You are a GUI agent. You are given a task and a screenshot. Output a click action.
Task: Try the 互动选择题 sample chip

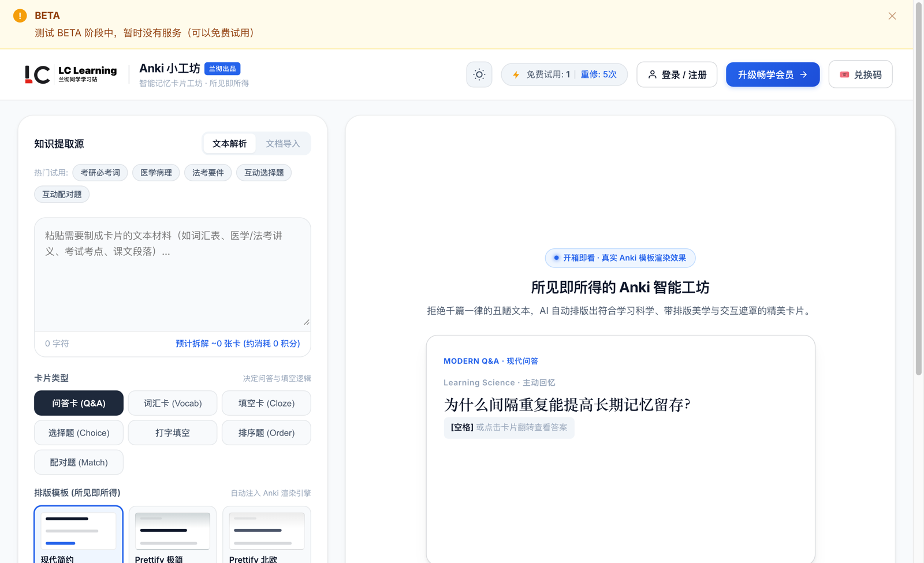[x=264, y=173]
